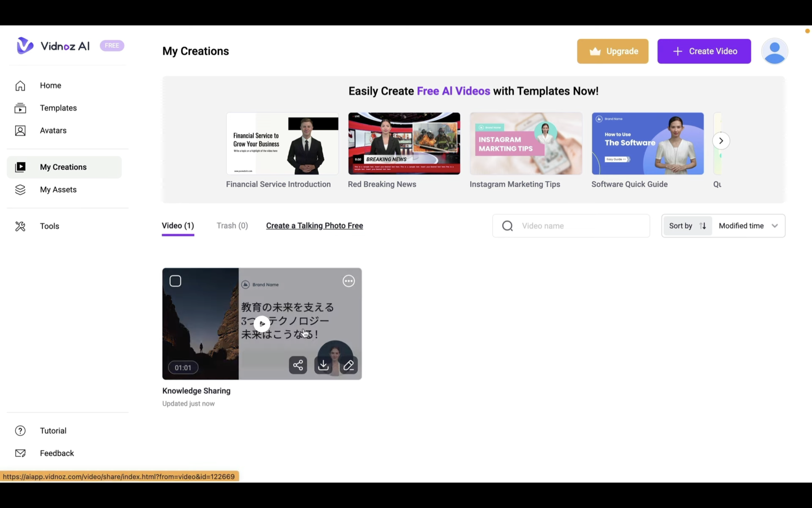Open Tutorial link text in sidebar

point(53,431)
